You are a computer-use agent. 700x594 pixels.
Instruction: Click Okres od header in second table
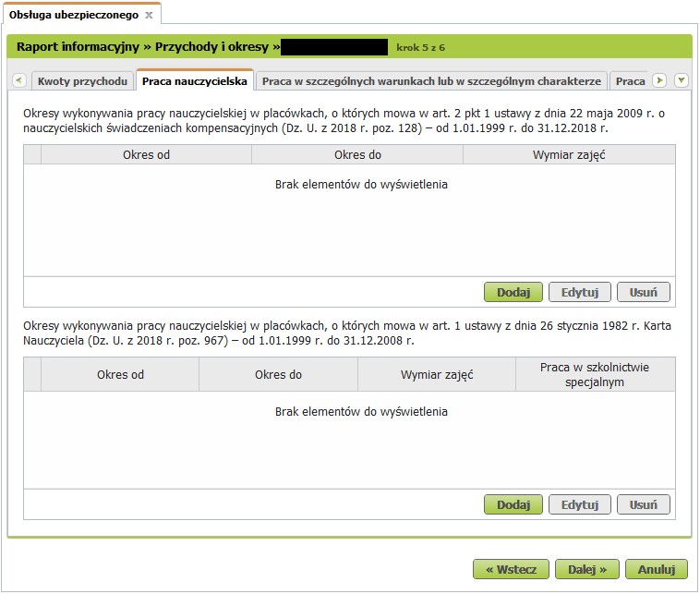(x=120, y=375)
